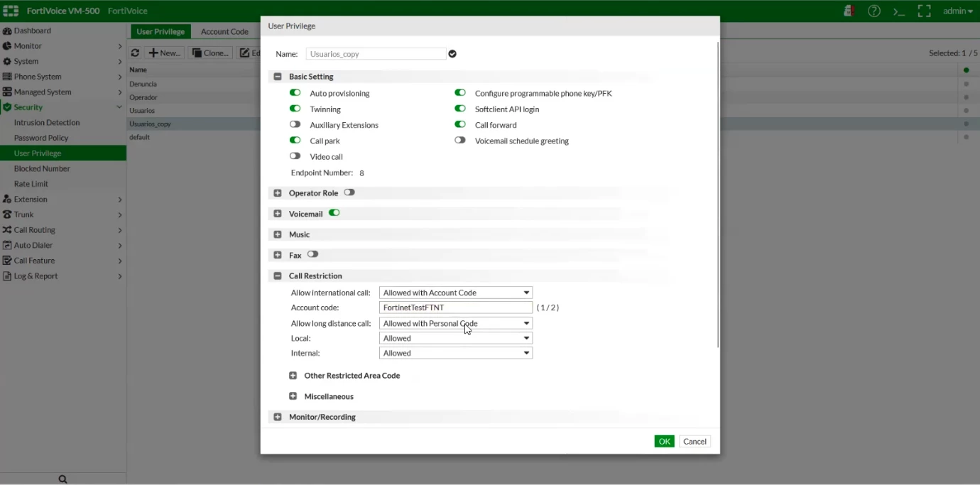Viewport: 980px width, 485px height.
Task: Click the red phone status icon in header
Action: click(x=849, y=11)
